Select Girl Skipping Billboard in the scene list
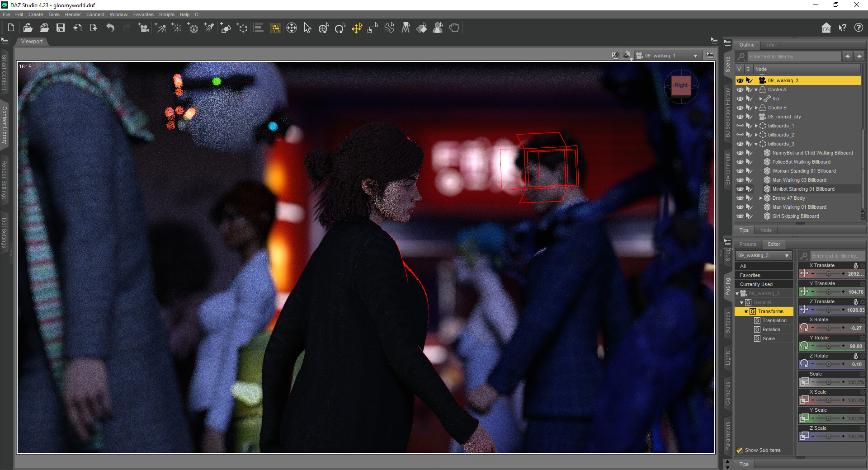 (x=796, y=216)
